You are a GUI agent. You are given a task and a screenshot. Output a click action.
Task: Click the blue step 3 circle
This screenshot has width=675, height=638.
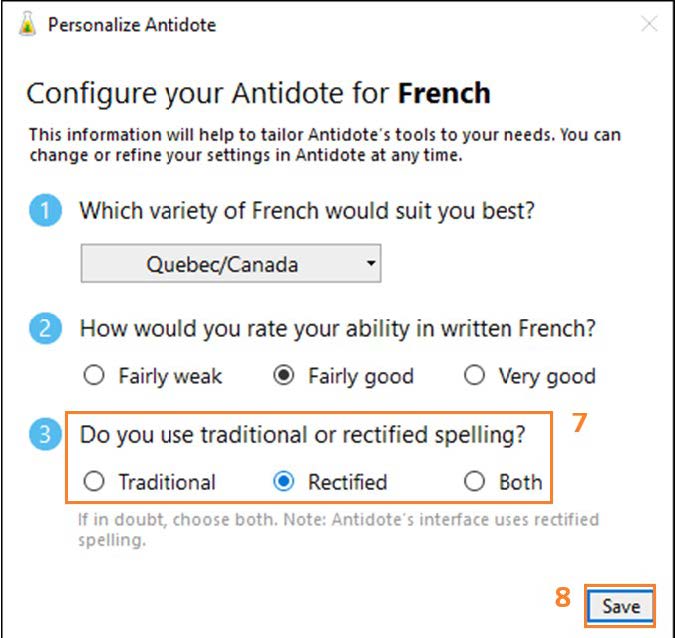tap(44, 436)
